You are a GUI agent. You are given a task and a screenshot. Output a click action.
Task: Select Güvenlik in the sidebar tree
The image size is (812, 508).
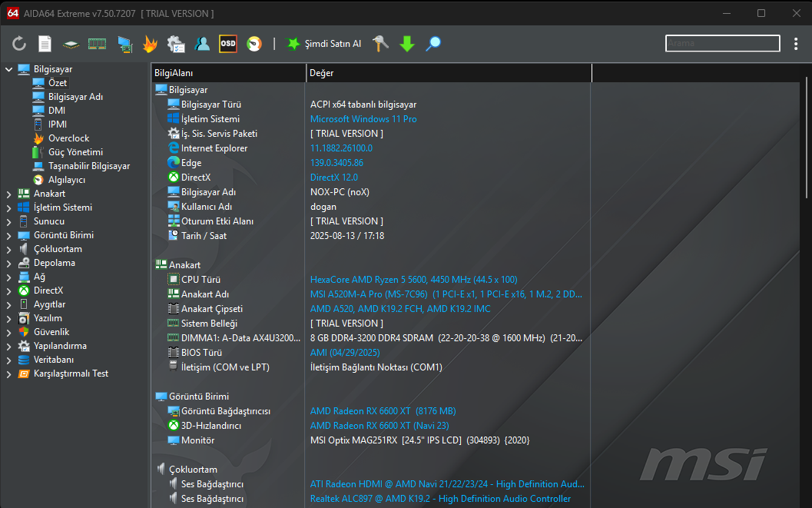pyautogui.click(x=51, y=332)
